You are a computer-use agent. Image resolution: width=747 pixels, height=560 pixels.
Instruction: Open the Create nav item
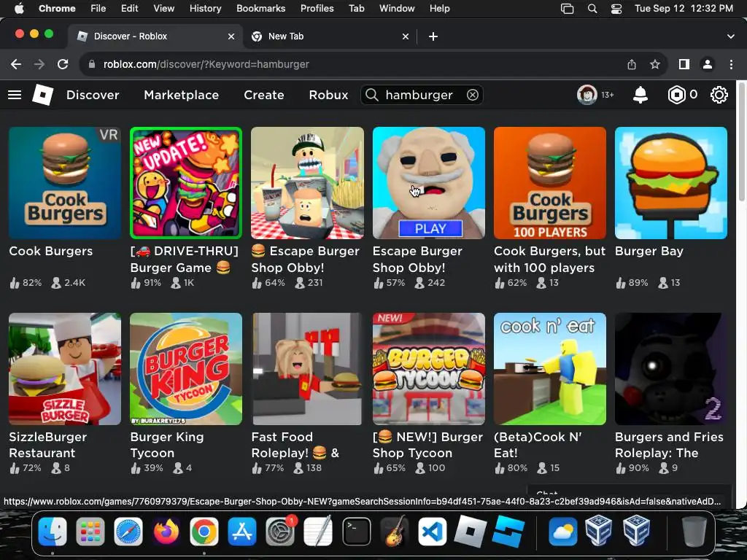coord(264,95)
